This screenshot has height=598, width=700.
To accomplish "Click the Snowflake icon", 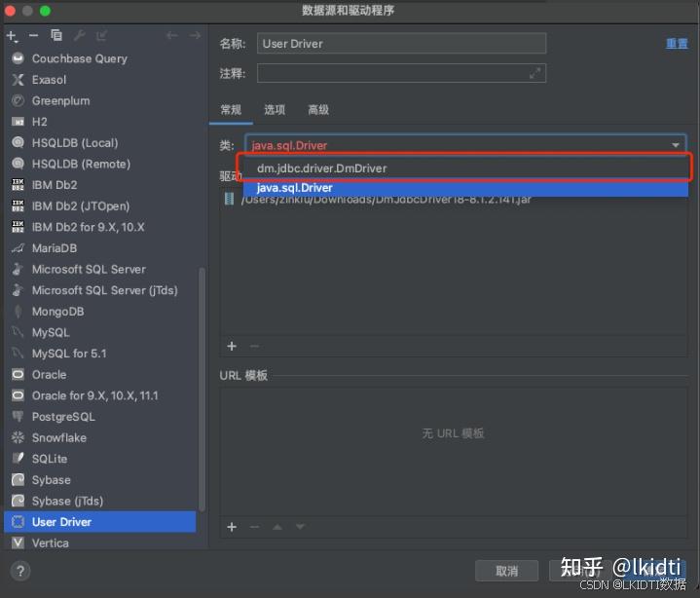I will click(x=18, y=437).
